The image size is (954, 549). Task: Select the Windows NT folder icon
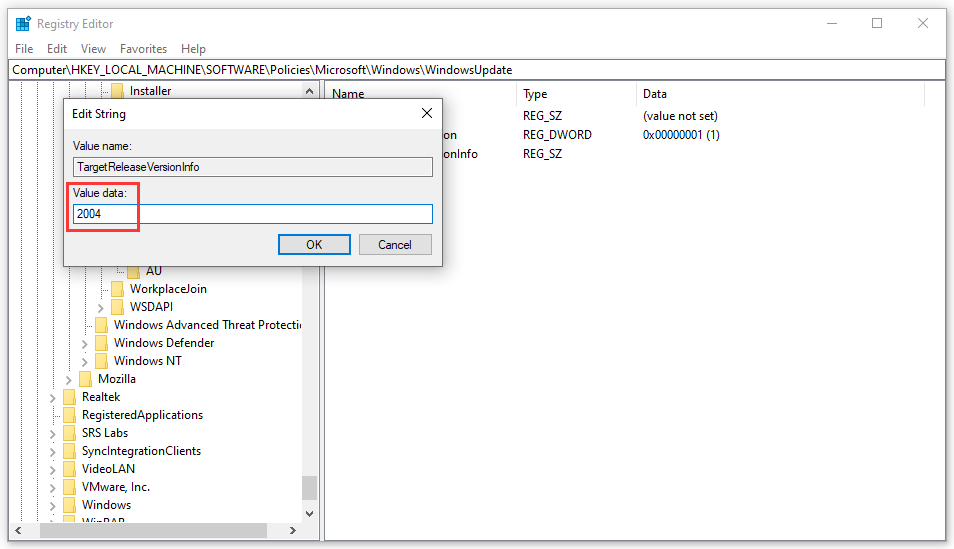point(102,361)
